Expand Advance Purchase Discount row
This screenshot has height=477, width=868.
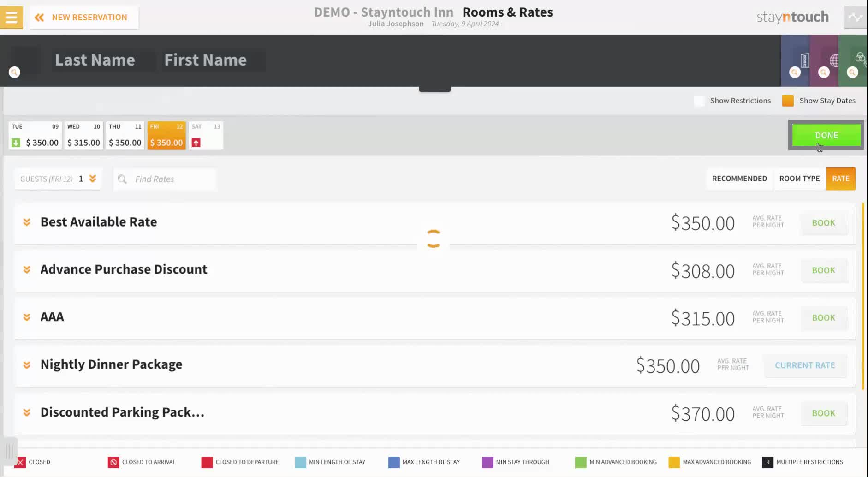pos(27,270)
